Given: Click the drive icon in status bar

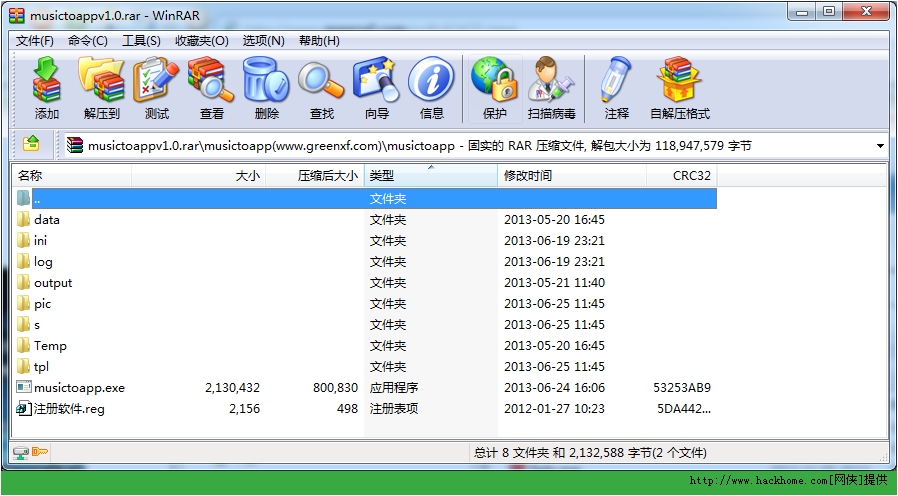Looking at the screenshot, I should [21, 452].
